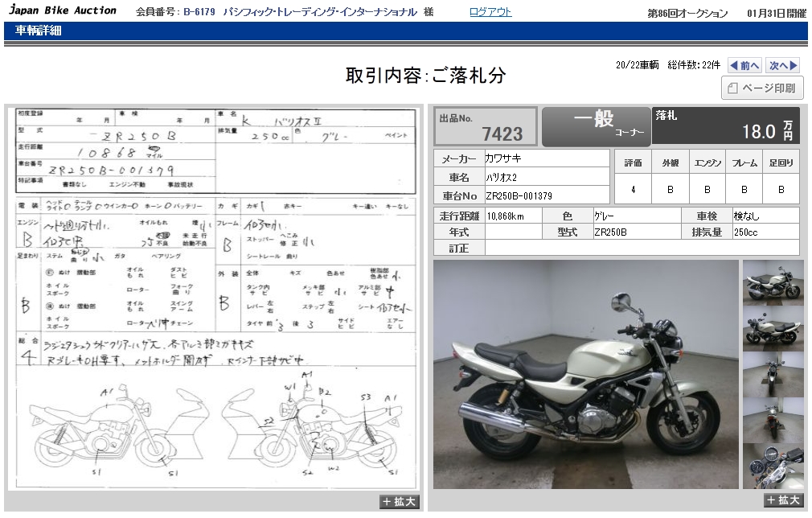Enlarge the inspection sheet with 拡大
This screenshot has width=812, height=518.
pyautogui.click(x=400, y=502)
